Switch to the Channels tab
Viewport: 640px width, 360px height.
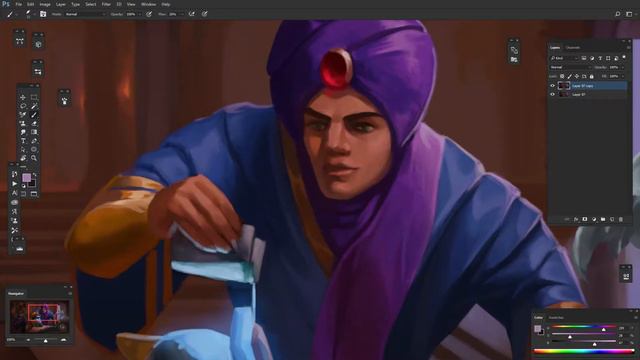pyautogui.click(x=573, y=48)
